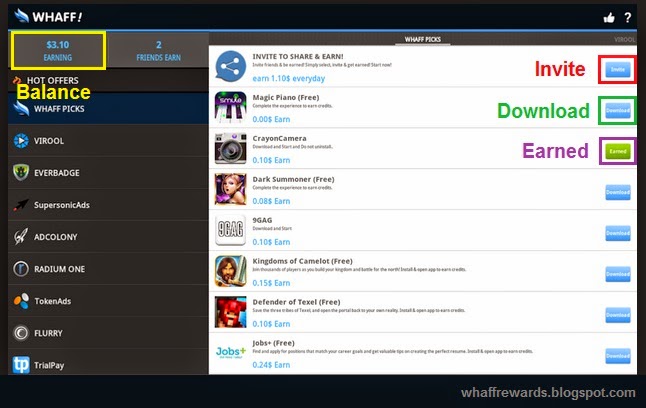This screenshot has width=646, height=408.
Task: Click the "0.08$ Earn" Dark Summoner amount
Action: click(x=271, y=201)
